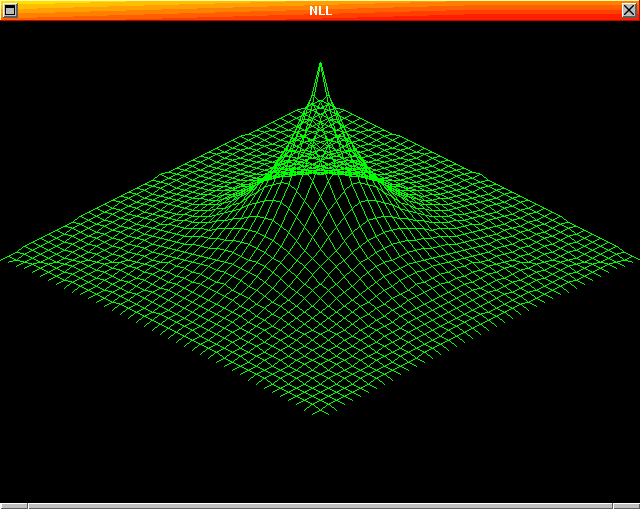
Task: Click the peak of the green wireframe surface
Action: point(320,64)
